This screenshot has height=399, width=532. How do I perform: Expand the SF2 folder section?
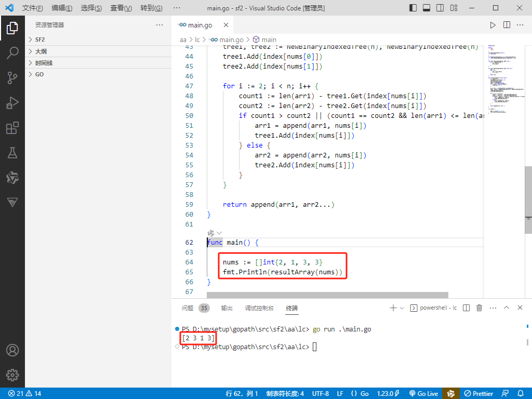[98, 39]
